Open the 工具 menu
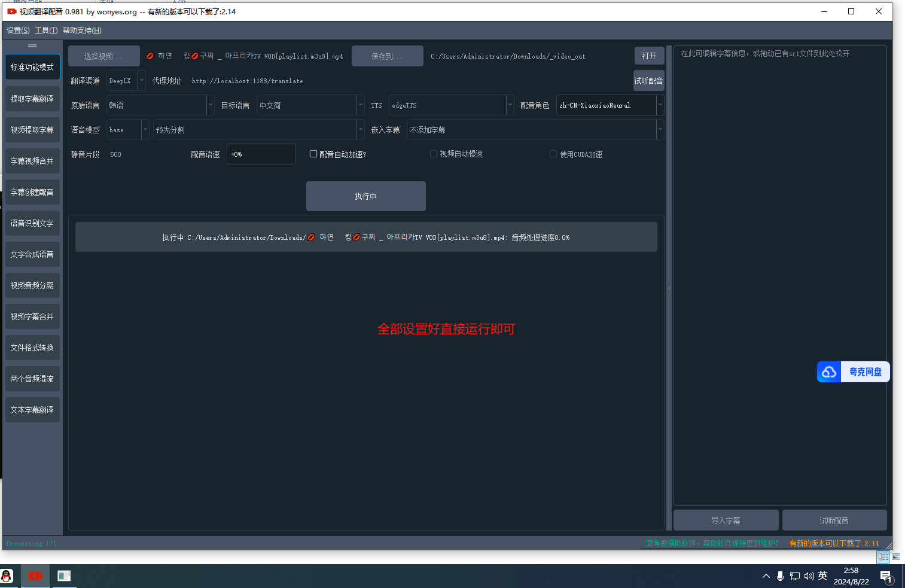Viewport: 905px width, 588px height. point(46,31)
